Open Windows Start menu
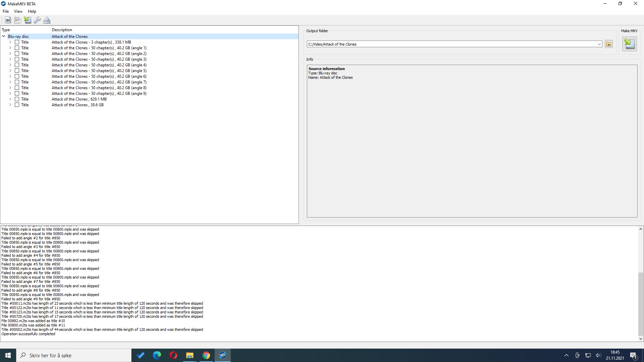 pos(8,355)
